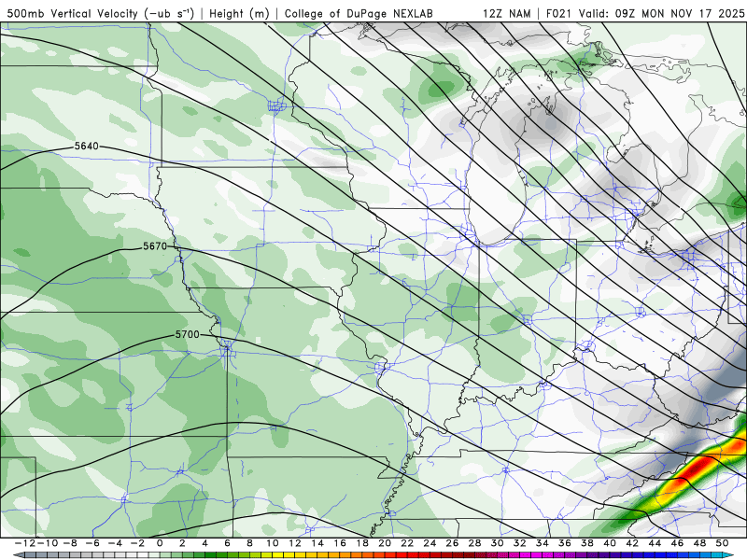
Task: Click the 18 colorbar tick label
Action: 362,543
